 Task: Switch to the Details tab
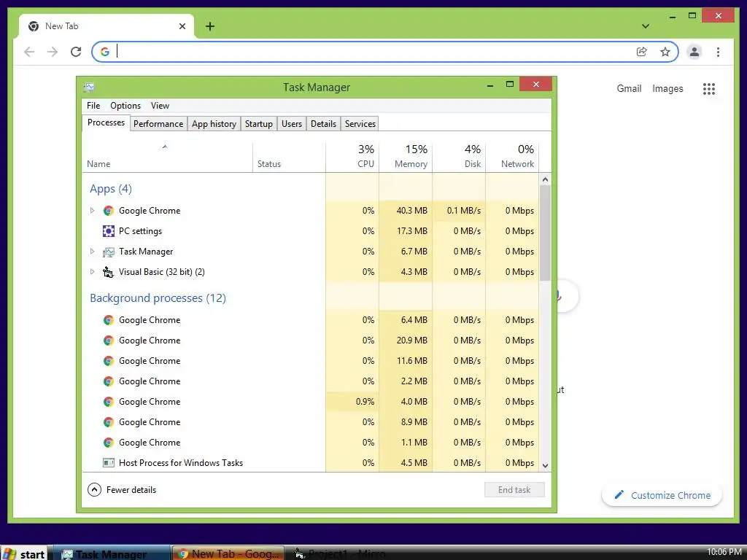pyautogui.click(x=323, y=124)
